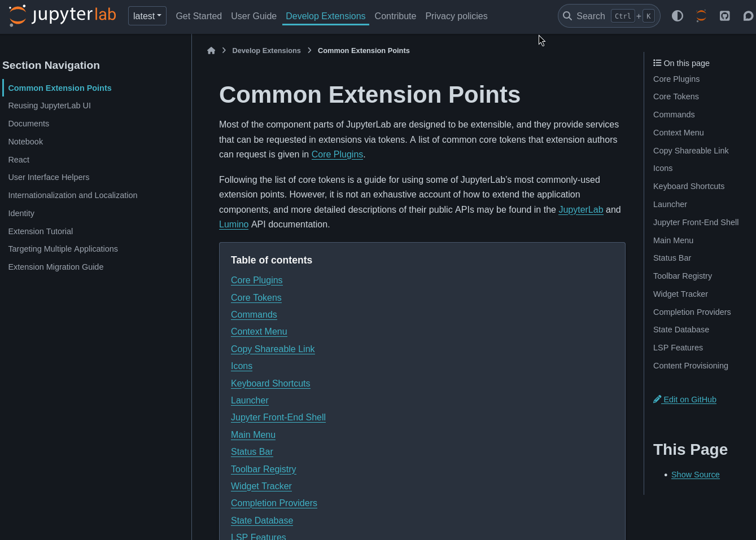Follow the Core Plugins link in intro paragraph

coord(337,154)
